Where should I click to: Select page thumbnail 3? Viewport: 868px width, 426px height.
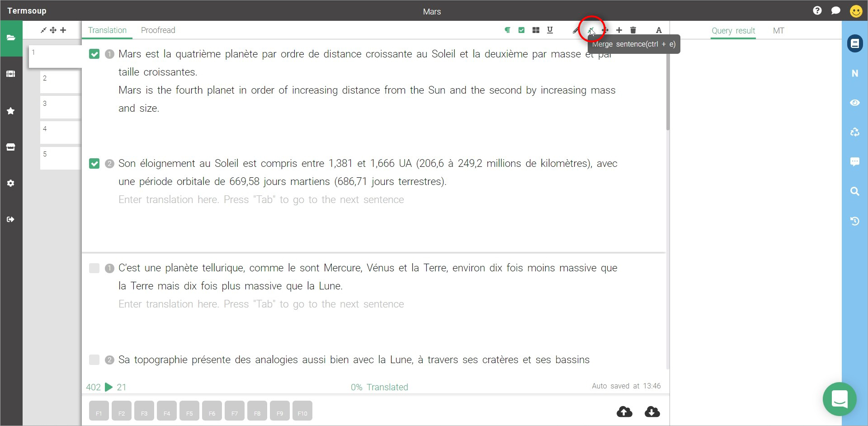click(x=61, y=107)
